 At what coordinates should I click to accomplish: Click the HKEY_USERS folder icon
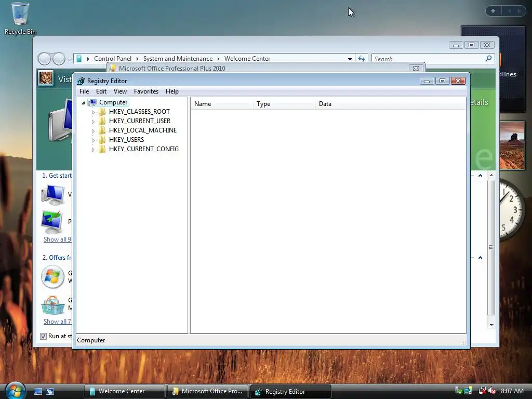(x=102, y=140)
